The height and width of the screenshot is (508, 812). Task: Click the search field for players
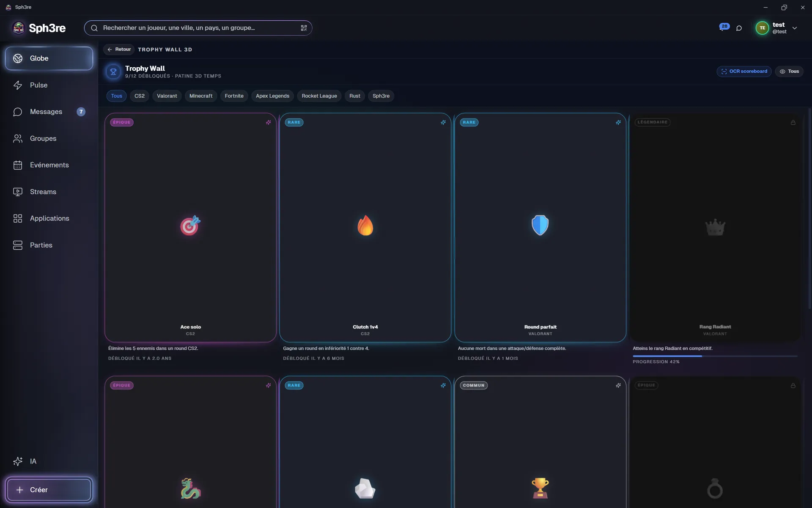[x=198, y=28]
